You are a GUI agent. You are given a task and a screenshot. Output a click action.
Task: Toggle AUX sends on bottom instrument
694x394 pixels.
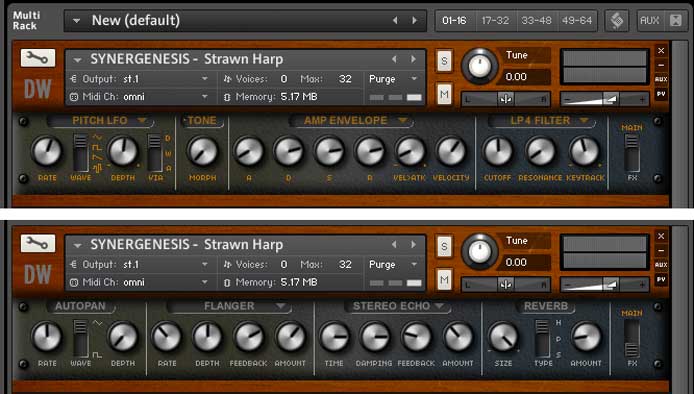click(661, 265)
